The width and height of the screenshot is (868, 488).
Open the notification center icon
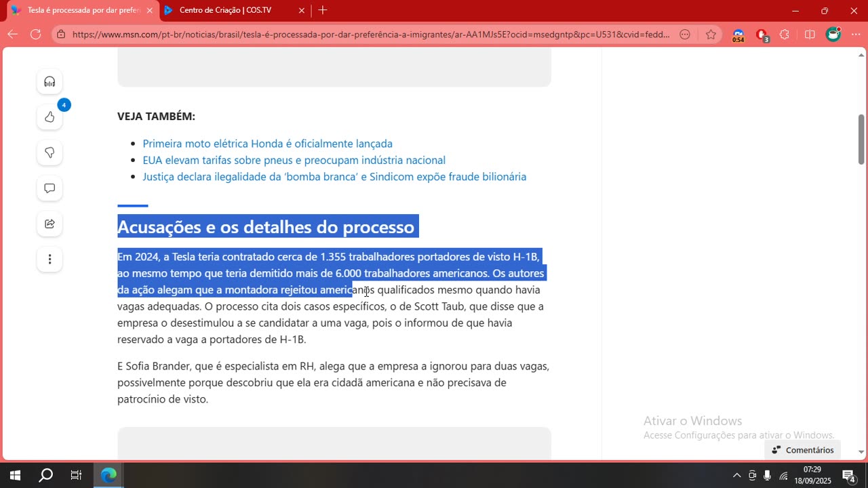point(848,475)
